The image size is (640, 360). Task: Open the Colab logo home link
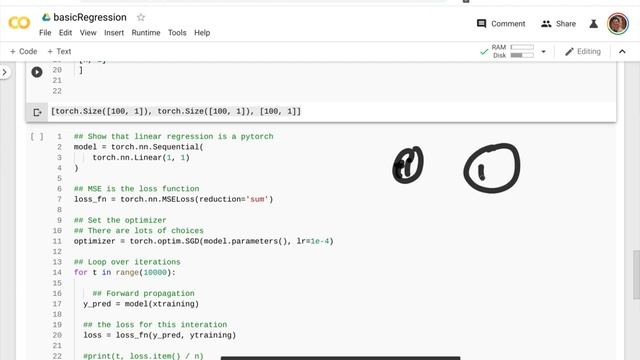coord(19,23)
